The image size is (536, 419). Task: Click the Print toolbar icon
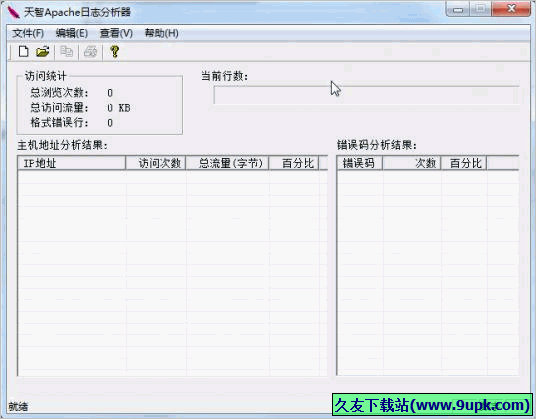pyautogui.click(x=91, y=52)
